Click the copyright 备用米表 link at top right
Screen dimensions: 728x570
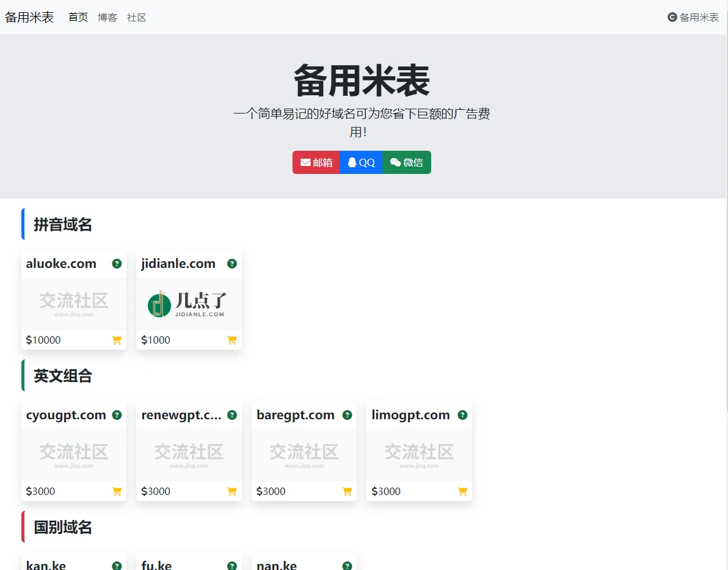point(693,18)
